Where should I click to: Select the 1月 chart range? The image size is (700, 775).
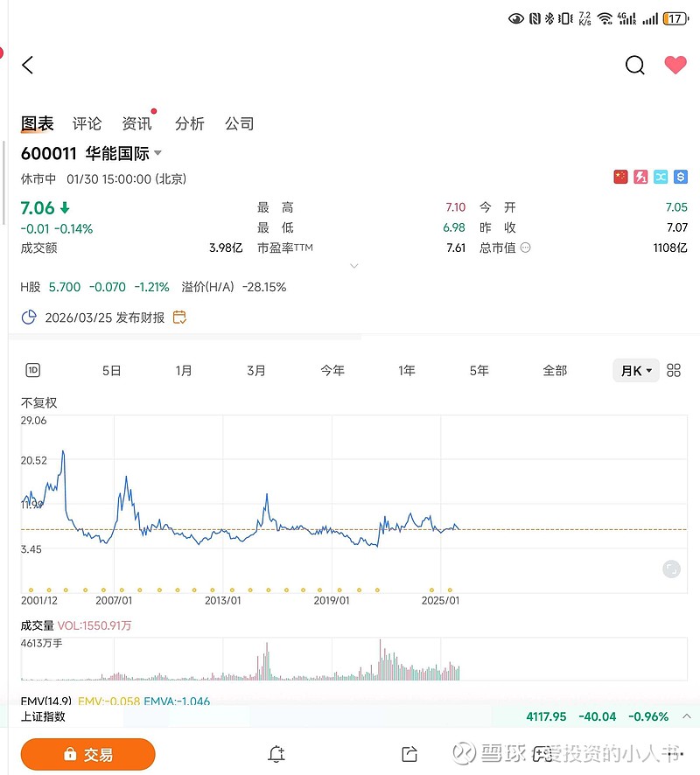(x=184, y=370)
